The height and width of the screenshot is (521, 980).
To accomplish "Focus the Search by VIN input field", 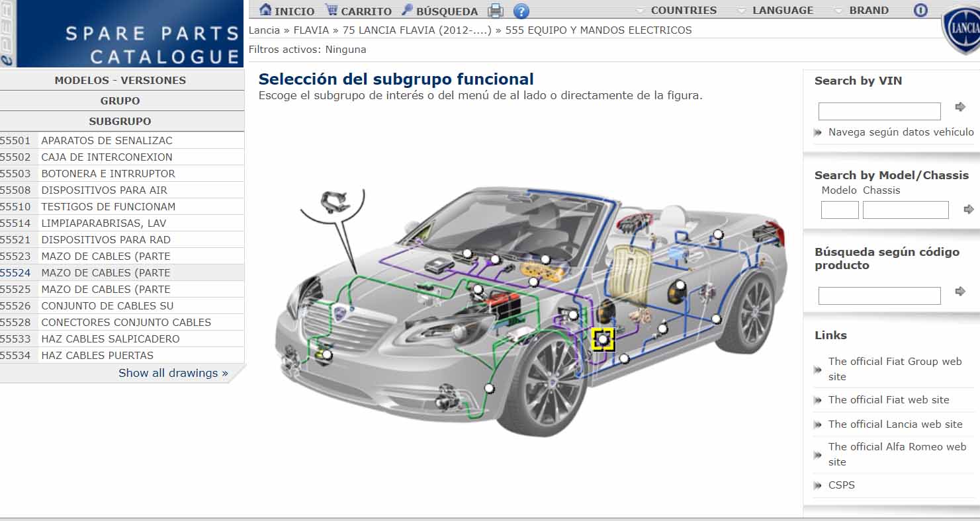I will (879, 111).
